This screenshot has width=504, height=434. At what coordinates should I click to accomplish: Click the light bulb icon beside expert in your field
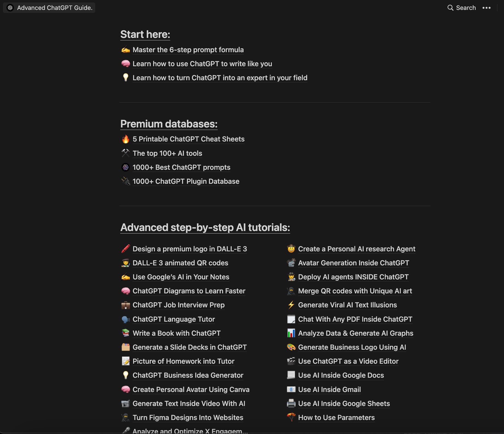126,78
